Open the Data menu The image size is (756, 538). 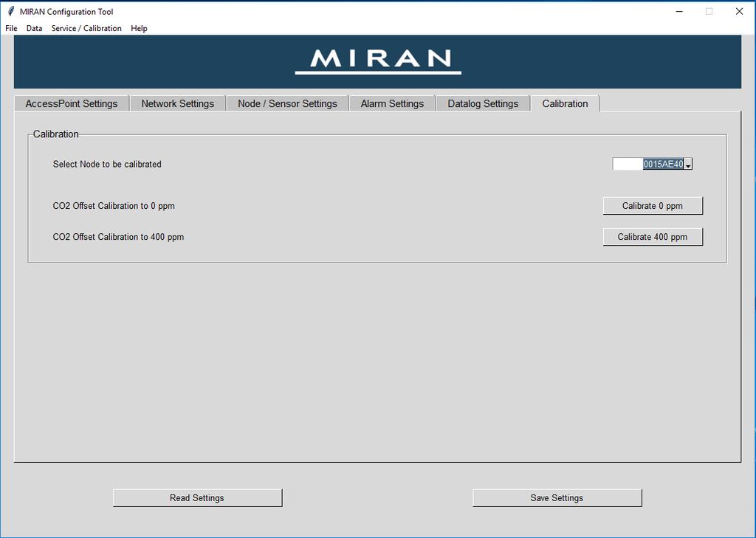tap(34, 29)
